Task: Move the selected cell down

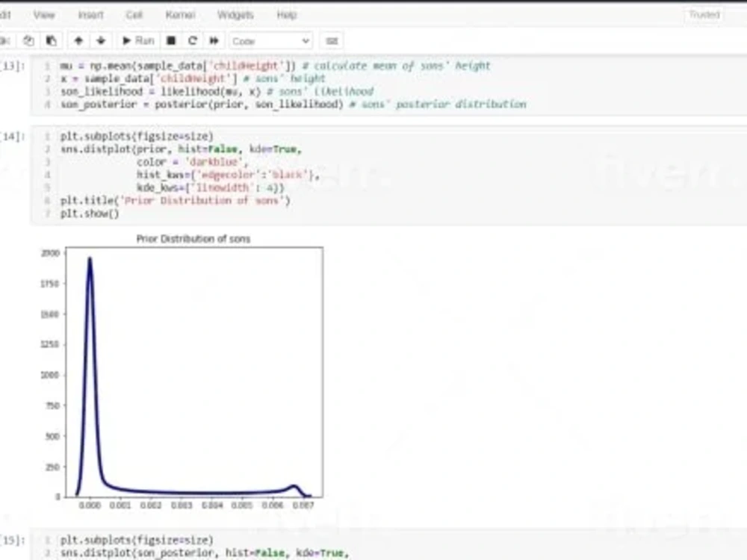Action: click(101, 41)
